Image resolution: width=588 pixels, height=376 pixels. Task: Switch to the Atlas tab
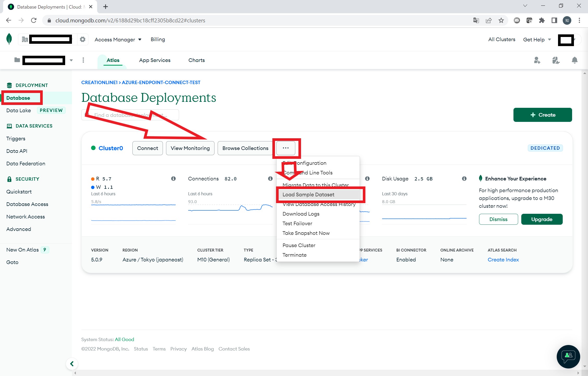click(113, 60)
